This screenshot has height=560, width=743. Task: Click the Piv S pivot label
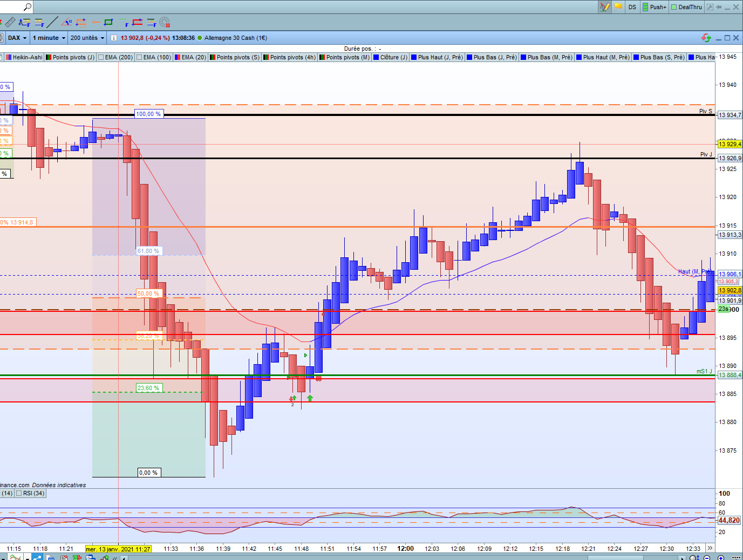pos(706,111)
